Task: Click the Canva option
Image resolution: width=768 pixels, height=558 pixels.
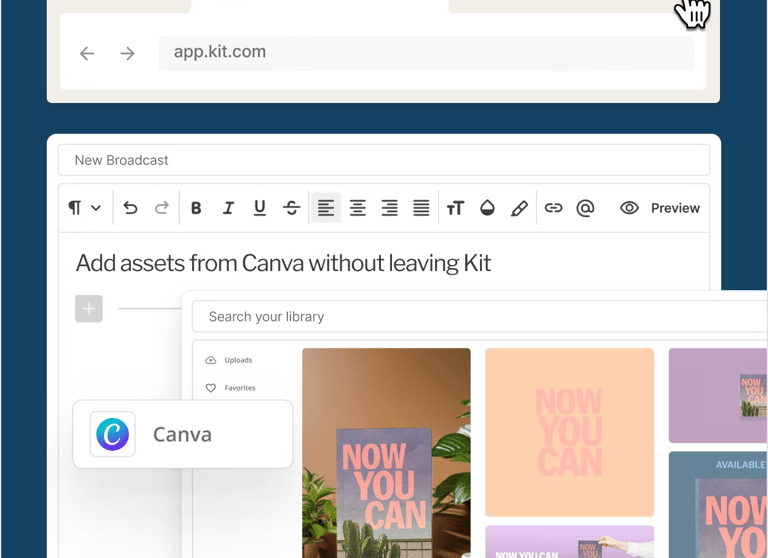Action: [183, 434]
